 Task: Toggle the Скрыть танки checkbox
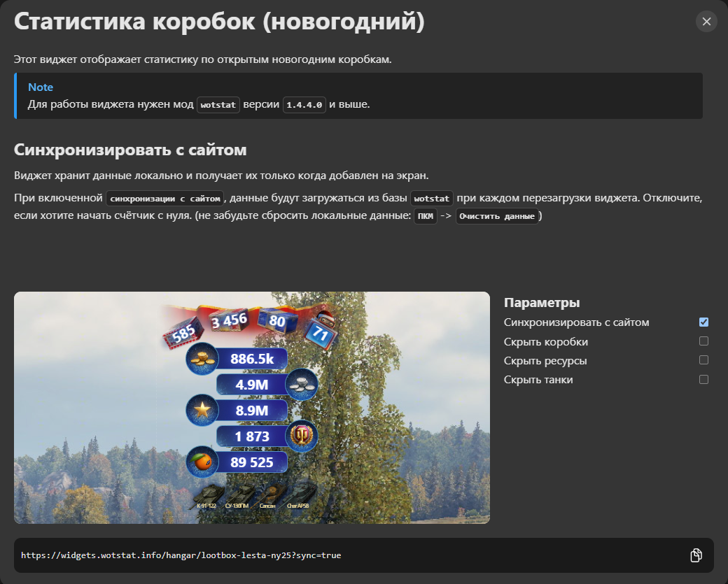point(703,379)
